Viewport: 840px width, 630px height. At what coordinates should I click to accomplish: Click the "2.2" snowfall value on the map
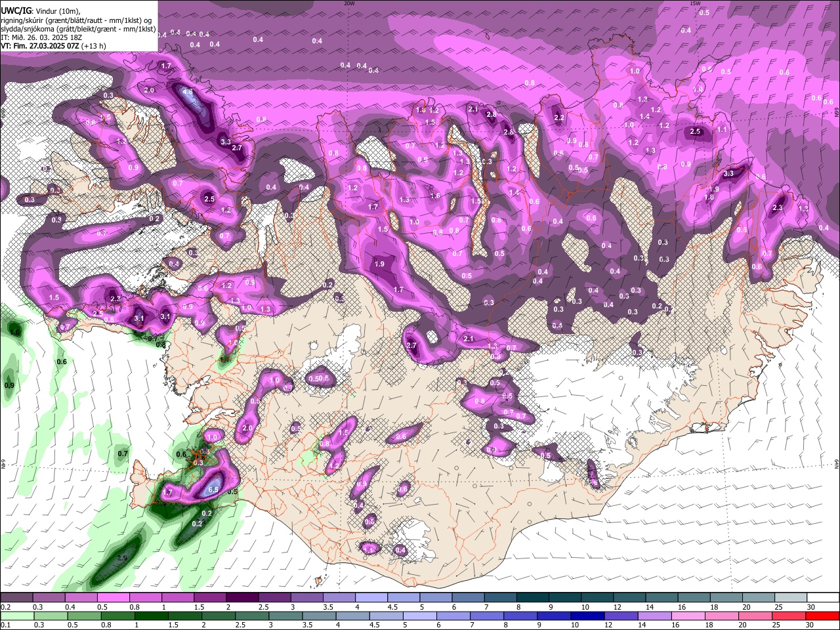pyautogui.click(x=559, y=118)
